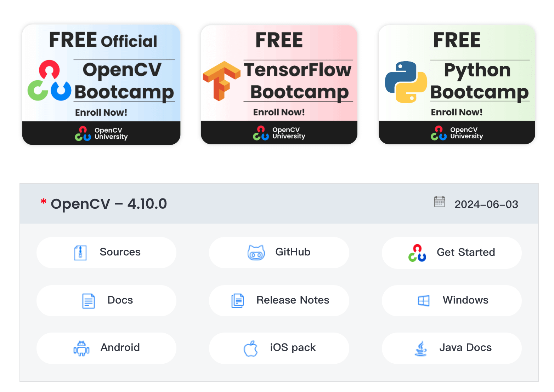Download the iOS pack

click(x=293, y=347)
